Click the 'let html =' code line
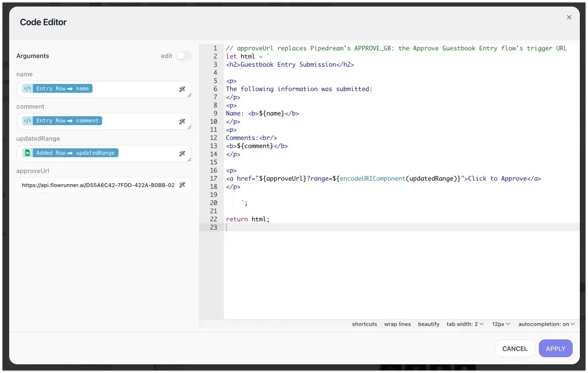This screenshot has width=588, height=373. point(248,56)
